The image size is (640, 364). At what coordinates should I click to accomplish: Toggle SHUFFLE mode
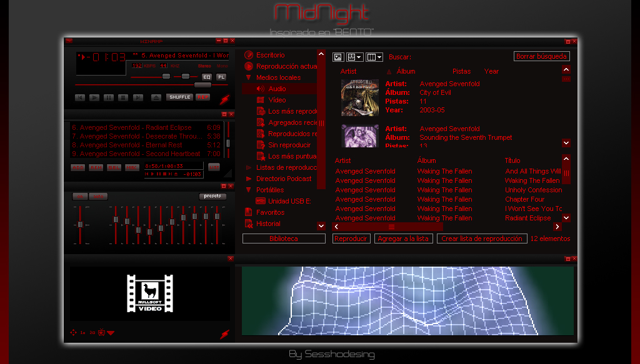click(x=179, y=97)
